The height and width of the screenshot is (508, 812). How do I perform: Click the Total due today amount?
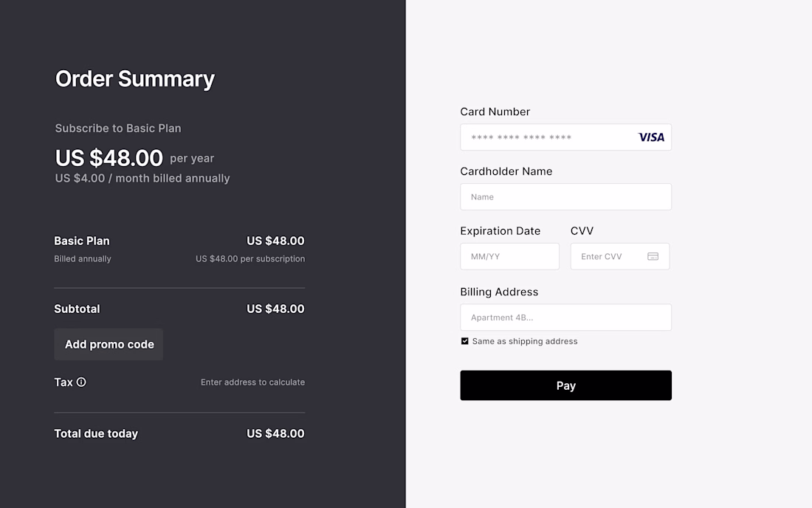coord(275,433)
